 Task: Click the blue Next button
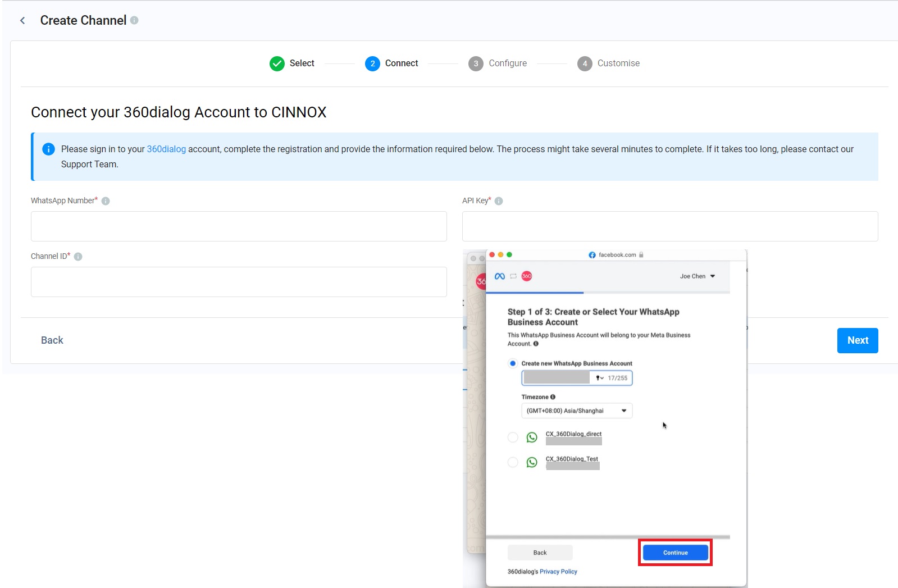point(858,340)
